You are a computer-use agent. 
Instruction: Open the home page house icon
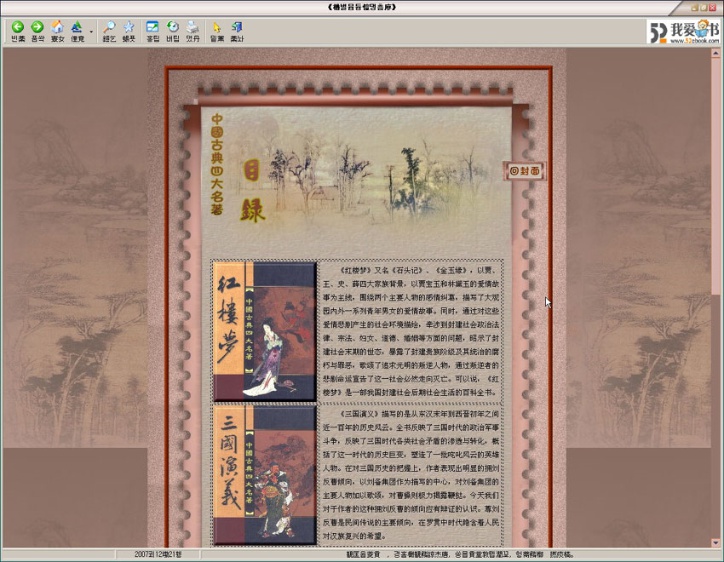(57, 31)
